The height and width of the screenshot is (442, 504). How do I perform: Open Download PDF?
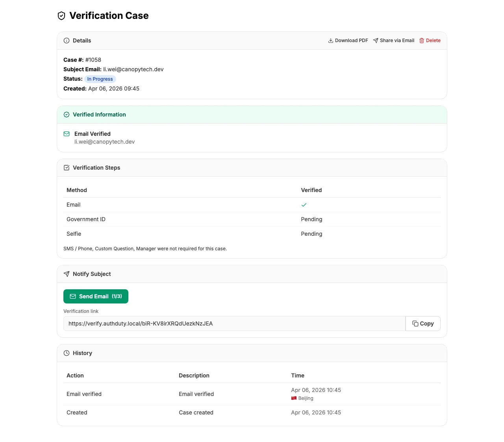coord(348,40)
